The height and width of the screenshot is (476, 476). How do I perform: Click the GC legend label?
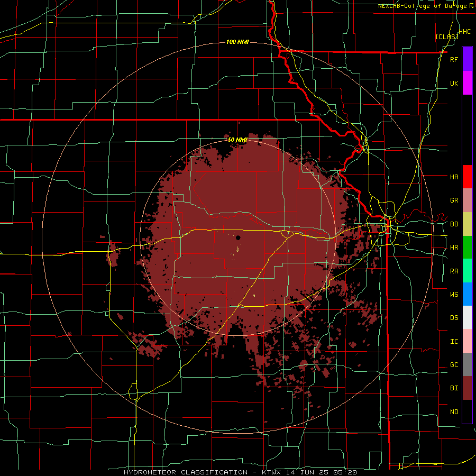454,365
